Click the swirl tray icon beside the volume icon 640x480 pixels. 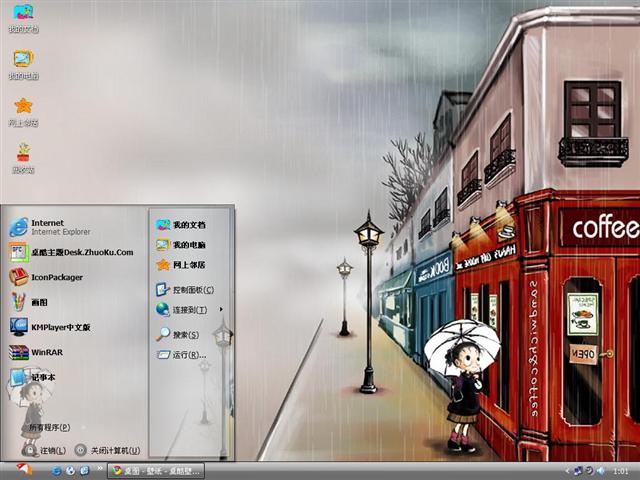click(x=589, y=471)
